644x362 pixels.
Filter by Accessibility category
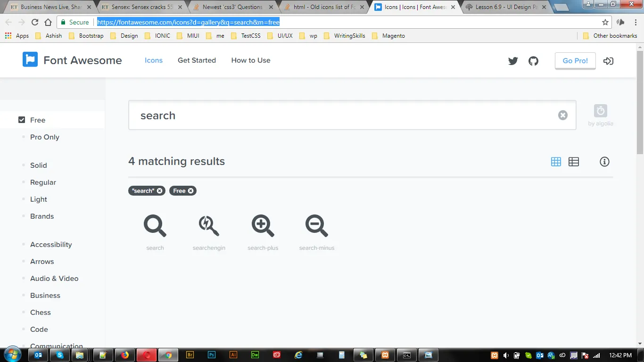51,245
